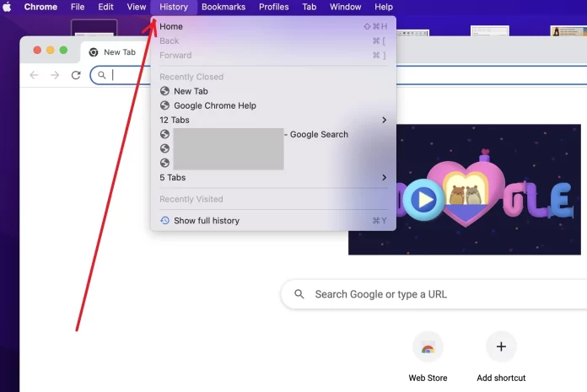Open the Web Store shortcut

(428, 357)
